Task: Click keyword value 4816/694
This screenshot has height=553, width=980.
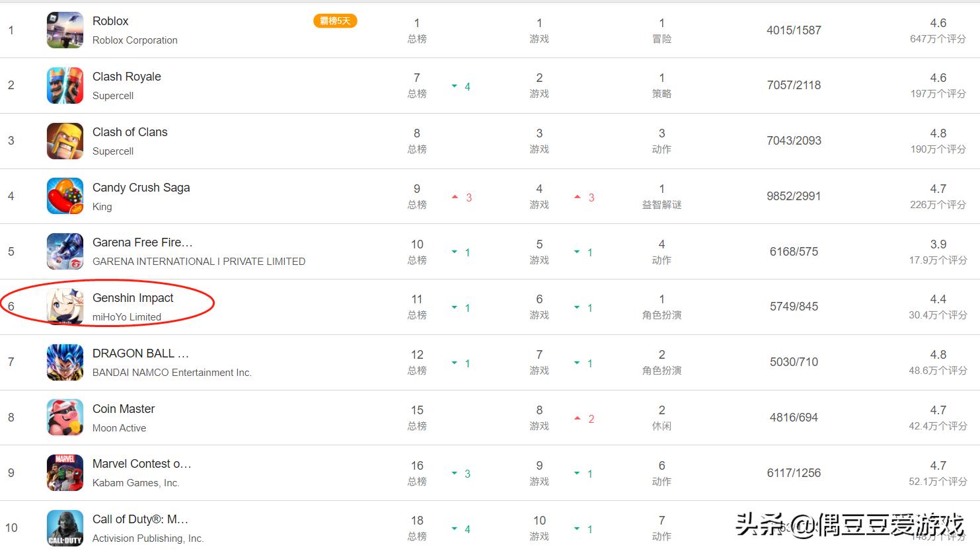Action: (794, 418)
